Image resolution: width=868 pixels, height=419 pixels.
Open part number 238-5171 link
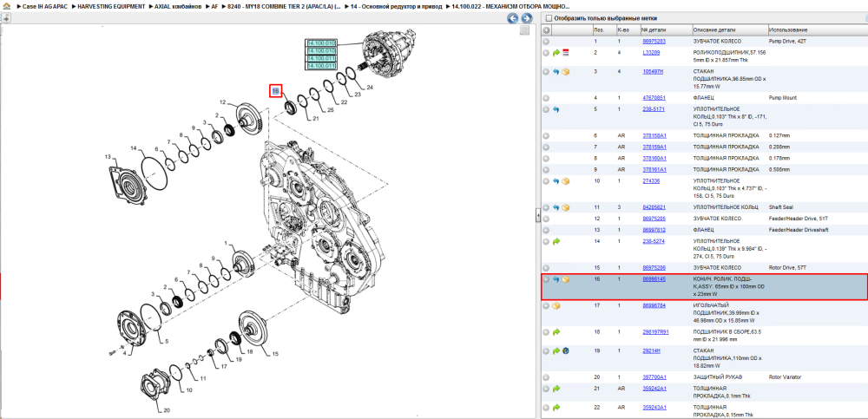[x=654, y=109]
